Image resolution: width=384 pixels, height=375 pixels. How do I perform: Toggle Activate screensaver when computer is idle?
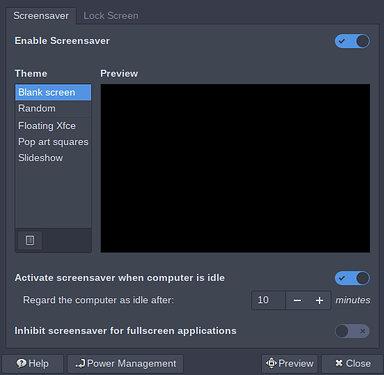352,278
